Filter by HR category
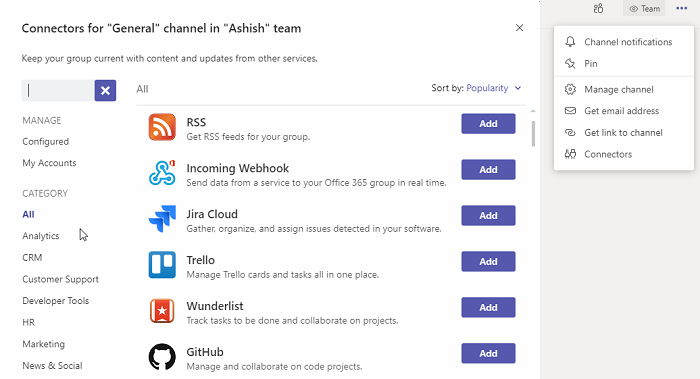Screen dimensions: 700x379 pyautogui.click(x=29, y=322)
